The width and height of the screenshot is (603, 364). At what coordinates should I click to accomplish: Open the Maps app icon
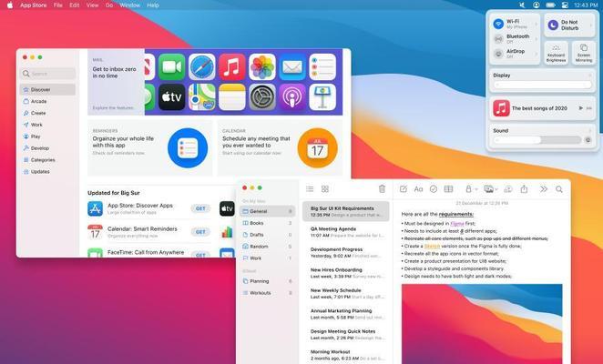tap(202, 96)
